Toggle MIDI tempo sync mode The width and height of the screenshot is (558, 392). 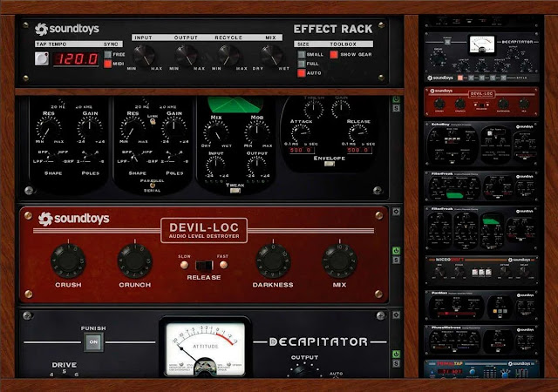point(108,64)
